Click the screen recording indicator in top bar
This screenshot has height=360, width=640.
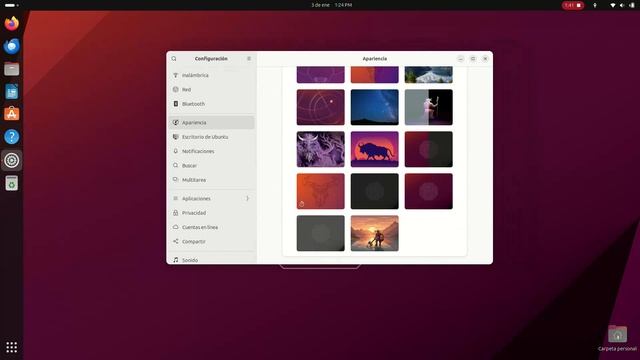pyautogui.click(x=573, y=5)
